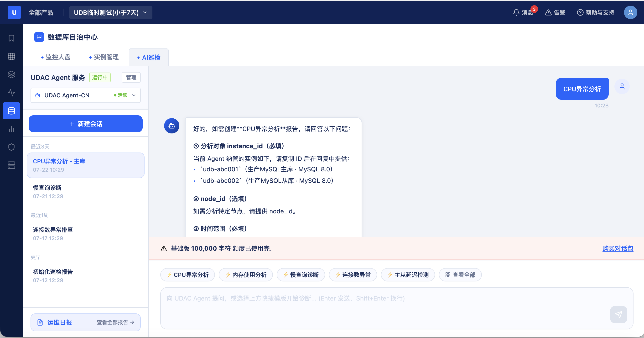The height and width of the screenshot is (338, 644).
Task: Select the 连接数异常 quick template chip
Action: tap(353, 275)
